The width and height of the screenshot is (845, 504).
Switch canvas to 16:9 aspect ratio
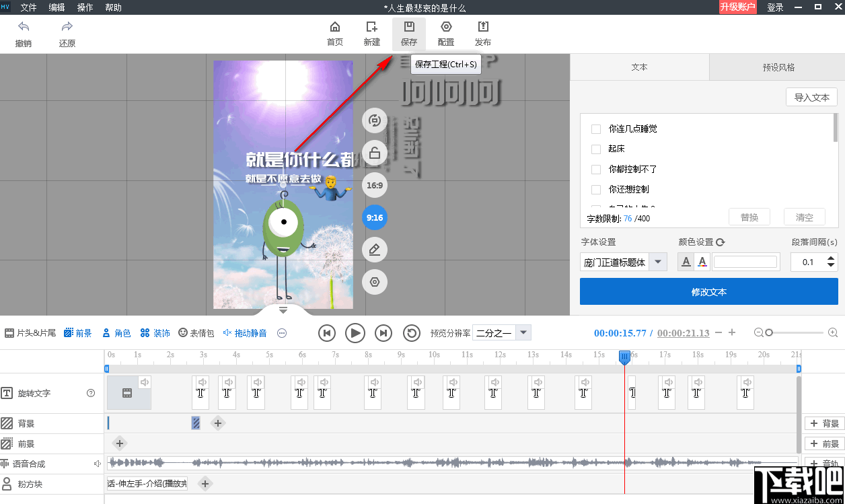click(375, 185)
